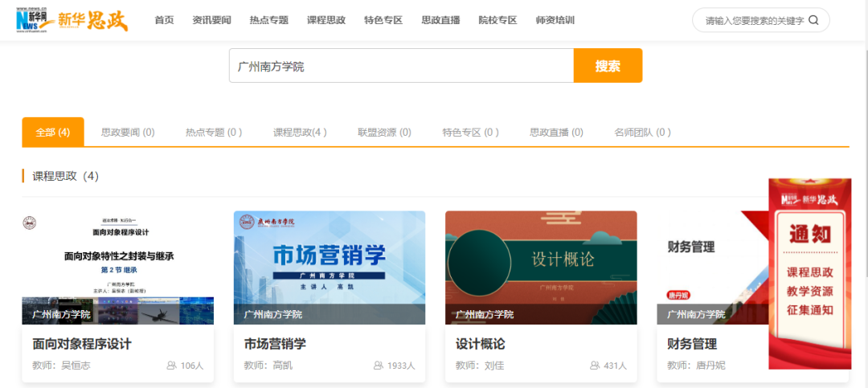This screenshot has width=868, height=388.
Task: Select 课程思政 in the top menu
Action: click(x=325, y=20)
